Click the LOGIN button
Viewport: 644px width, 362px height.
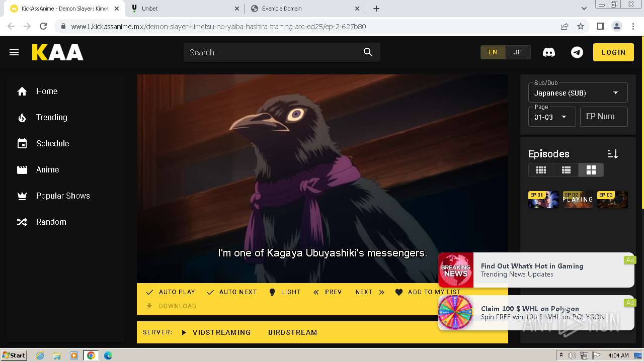coord(613,52)
